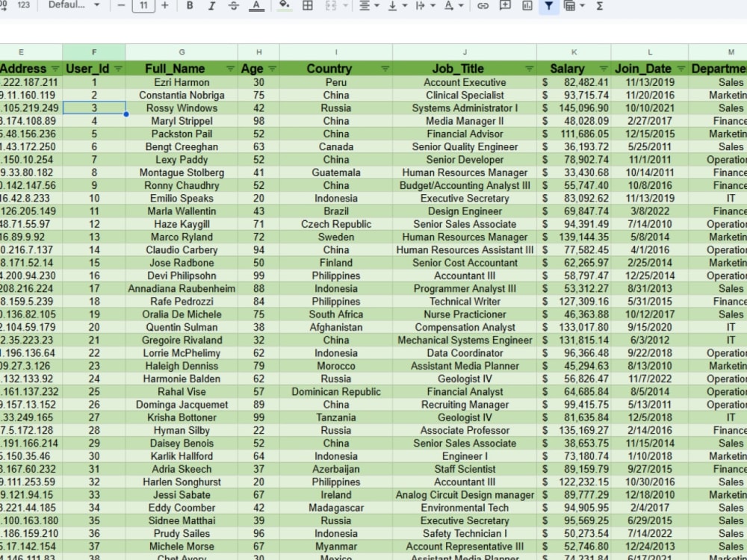Toggle italic formatting in the toolbar

[x=211, y=6]
